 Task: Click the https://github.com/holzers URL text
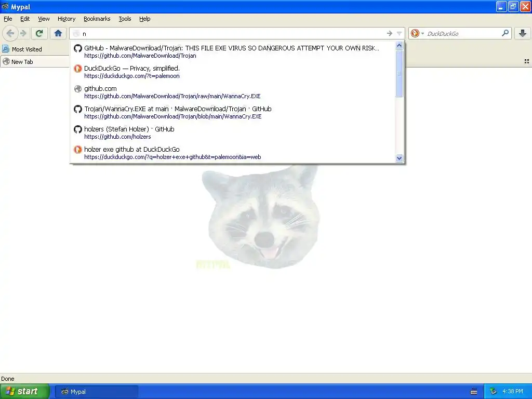pyautogui.click(x=118, y=137)
